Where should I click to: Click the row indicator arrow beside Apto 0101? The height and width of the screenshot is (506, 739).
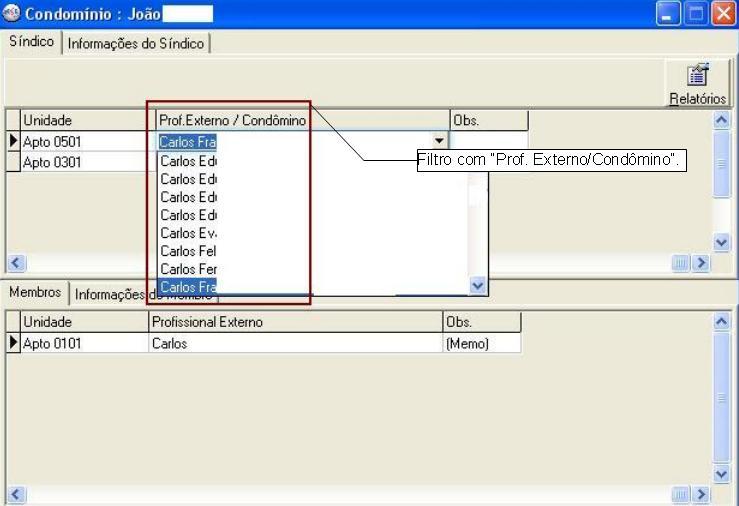(13, 344)
